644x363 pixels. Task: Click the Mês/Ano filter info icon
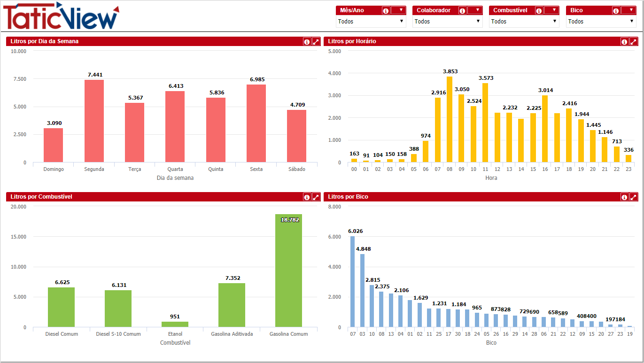pyautogui.click(x=386, y=11)
